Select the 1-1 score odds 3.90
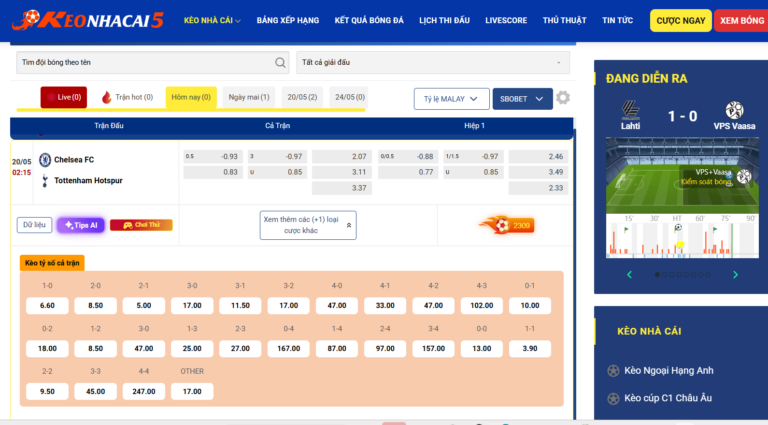Image resolution: width=768 pixels, height=425 pixels. [530, 349]
